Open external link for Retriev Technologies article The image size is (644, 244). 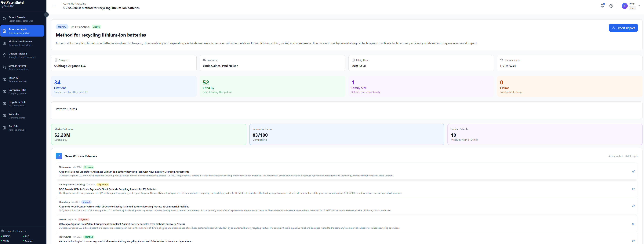pos(633,241)
